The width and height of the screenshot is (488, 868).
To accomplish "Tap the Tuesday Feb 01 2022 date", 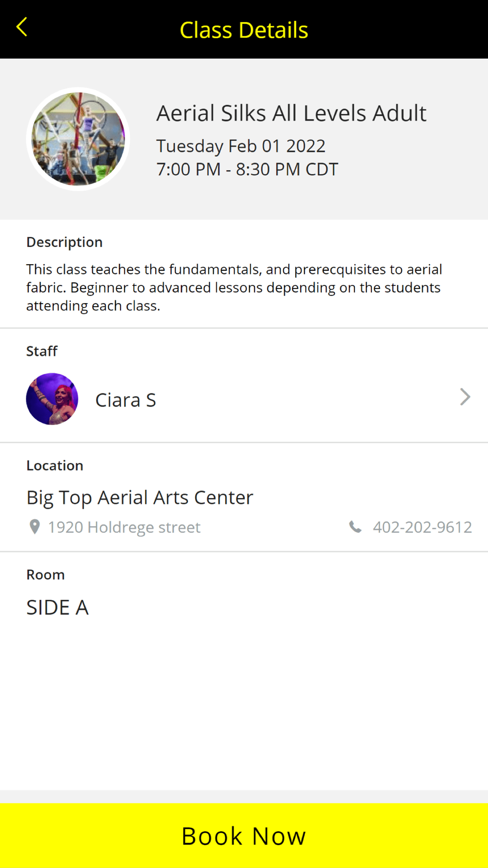I will point(241,146).
